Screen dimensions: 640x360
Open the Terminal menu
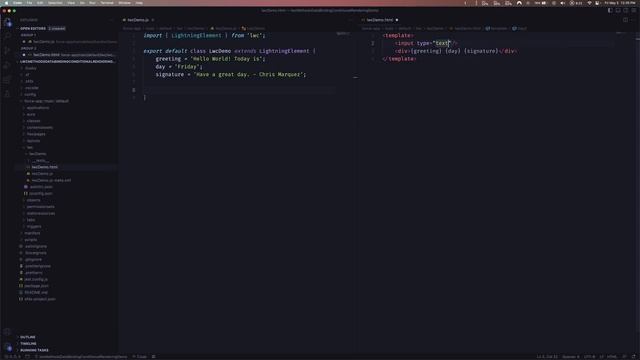pyautogui.click(x=107, y=3)
